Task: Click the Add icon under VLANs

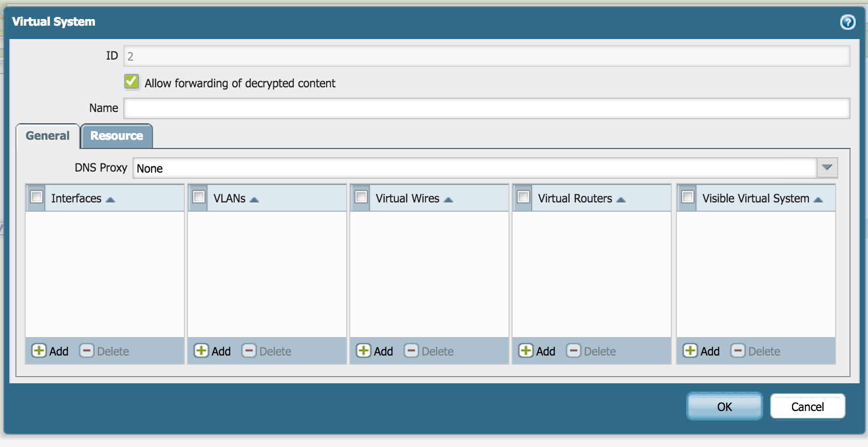Action: point(201,351)
